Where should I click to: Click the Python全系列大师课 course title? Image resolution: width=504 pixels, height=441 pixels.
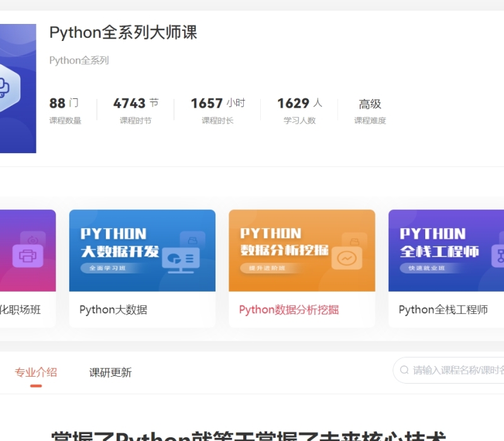click(x=123, y=33)
